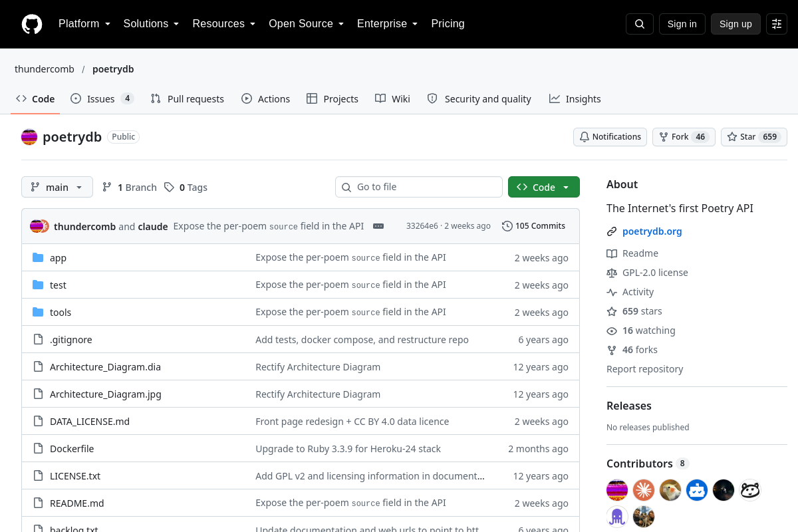Expand the Open Source menu
The image size is (798, 532).
pyautogui.click(x=306, y=24)
